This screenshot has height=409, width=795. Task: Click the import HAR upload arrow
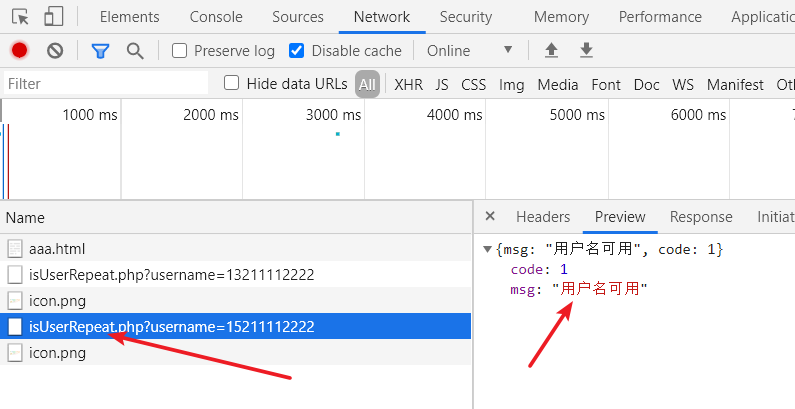click(x=551, y=50)
